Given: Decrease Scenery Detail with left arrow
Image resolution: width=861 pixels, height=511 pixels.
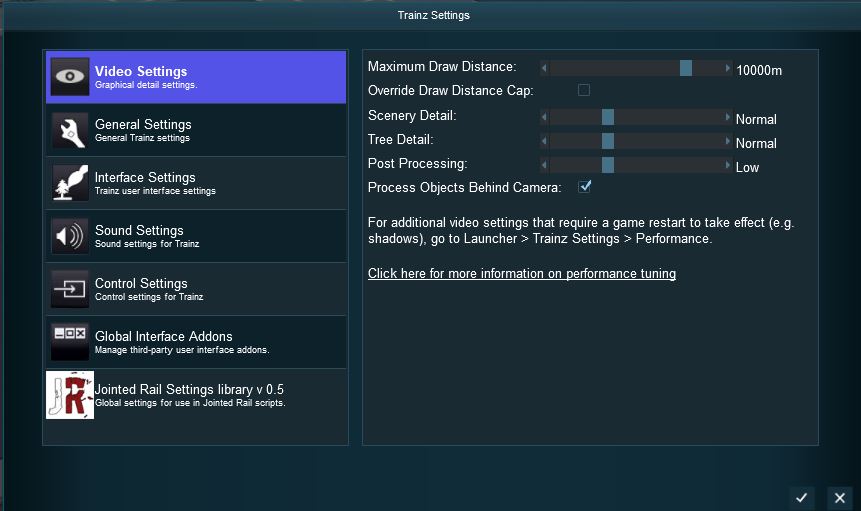Looking at the screenshot, I should [544, 117].
